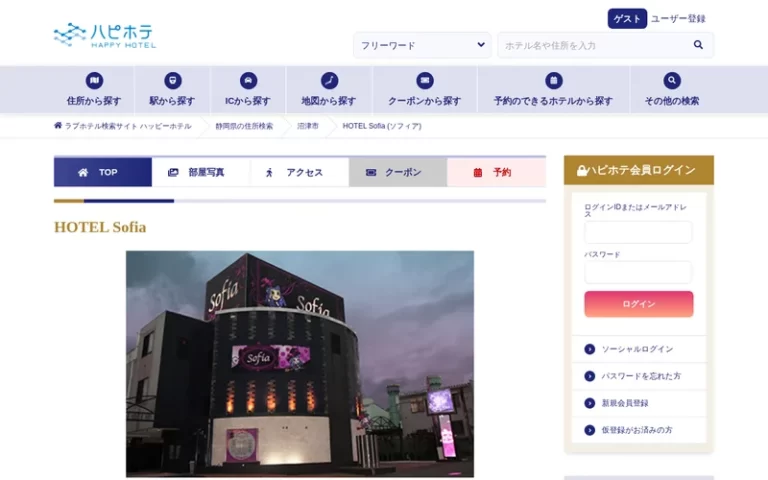Click the HOTEL Sofia heading

pos(100,227)
